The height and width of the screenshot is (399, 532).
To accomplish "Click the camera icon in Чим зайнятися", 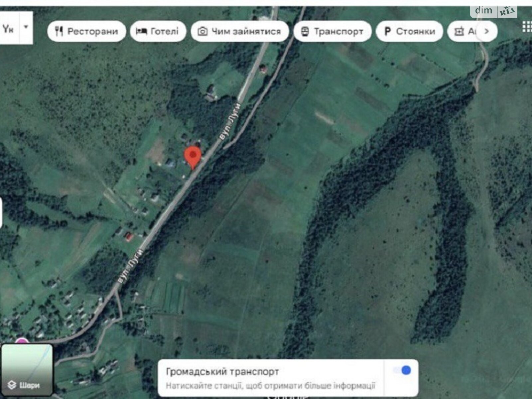I will [x=202, y=32].
